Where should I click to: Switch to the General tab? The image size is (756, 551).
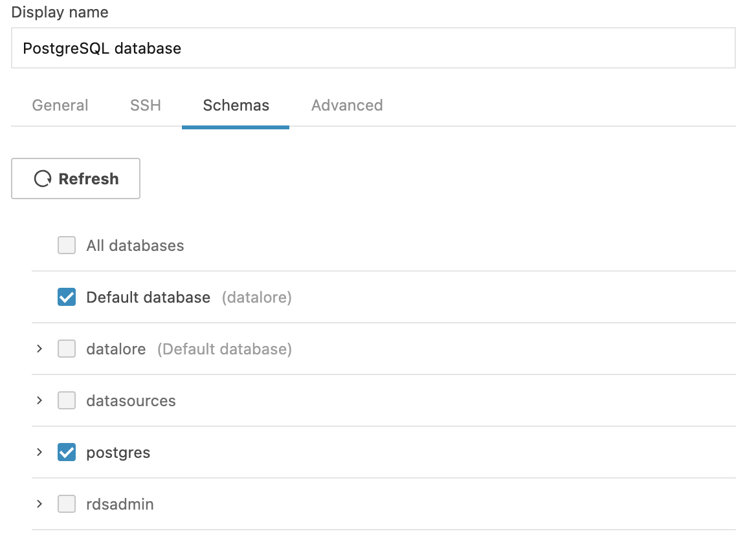[x=60, y=105]
